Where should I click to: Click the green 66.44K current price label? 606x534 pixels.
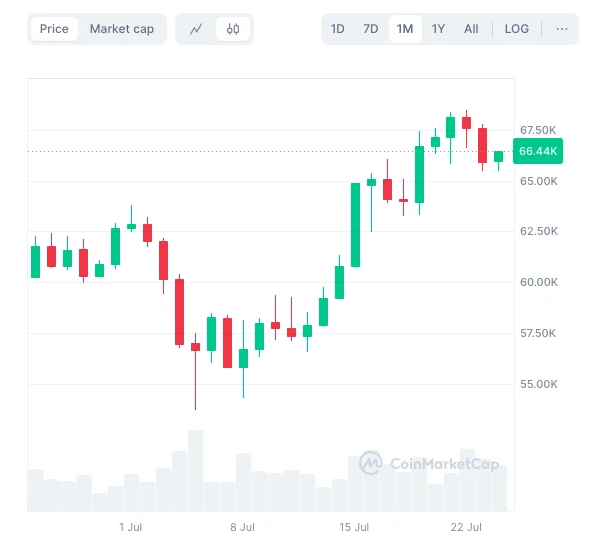coord(539,151)
